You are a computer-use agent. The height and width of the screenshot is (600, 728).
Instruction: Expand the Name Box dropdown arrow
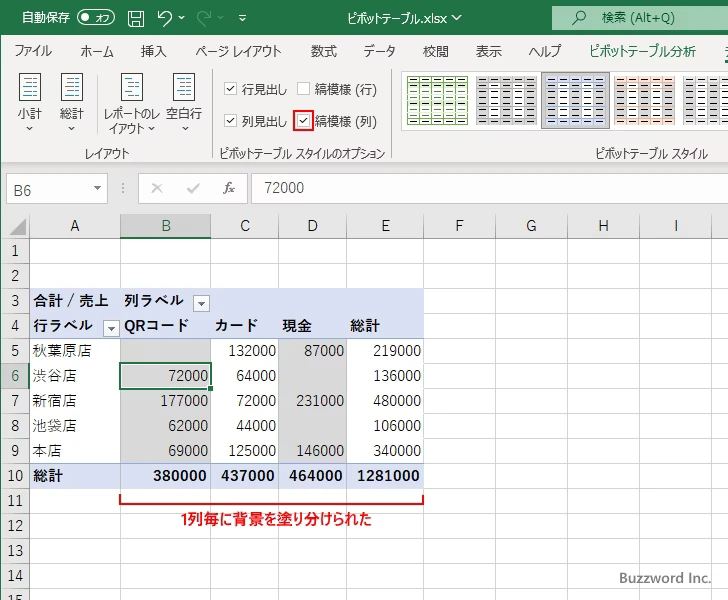click(x=97, y=189)
